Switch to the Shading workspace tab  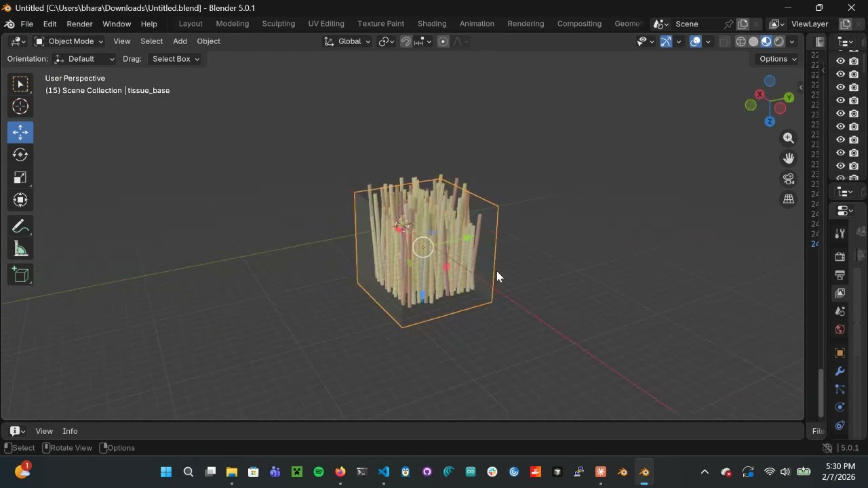pos(432,24)
